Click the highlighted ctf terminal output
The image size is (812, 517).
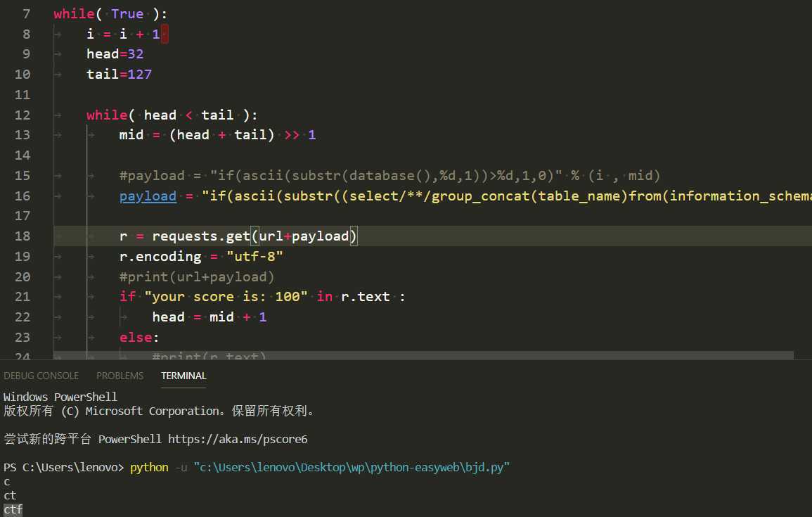[13, 510]
